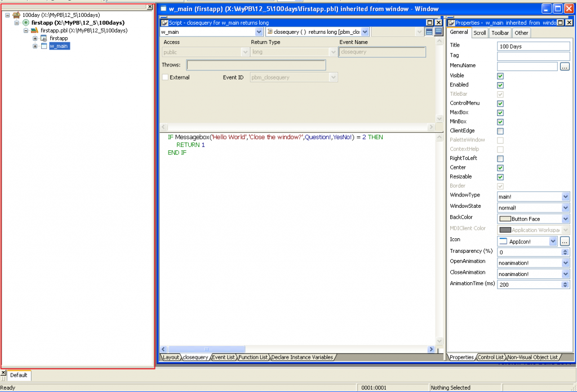Click the AnimationTime (ms) spinner arrows
This screenshot has height=392, width=577.
tap(566, 284)
